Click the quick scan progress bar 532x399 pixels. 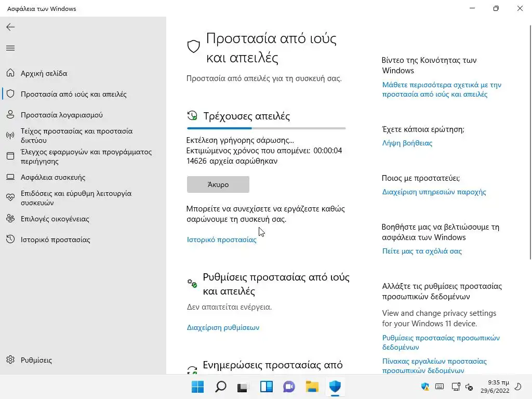[x=267, y=128]
